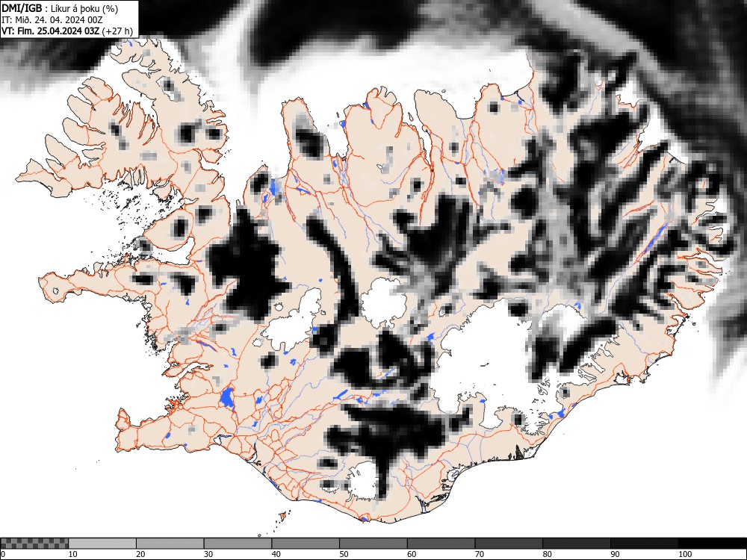Click the 30–40 gray legend swatch

tap(238, 544)
